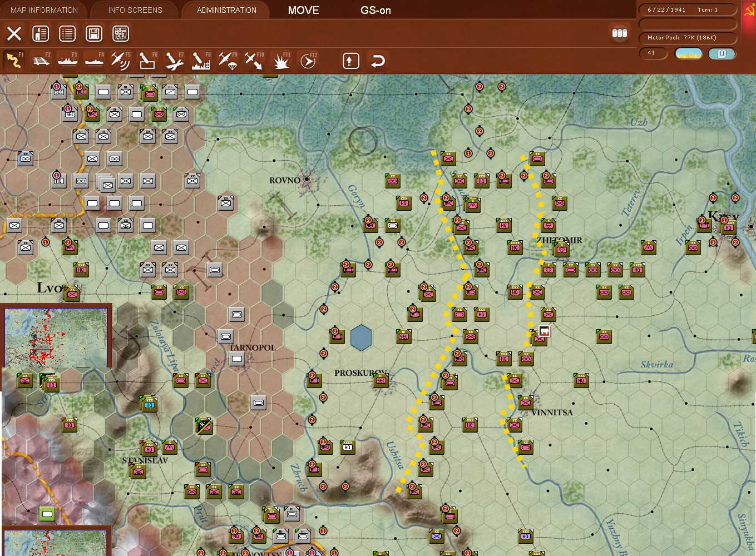Click the 41 admin points value
The image size is (756, 556).
[x=653, y=53]
